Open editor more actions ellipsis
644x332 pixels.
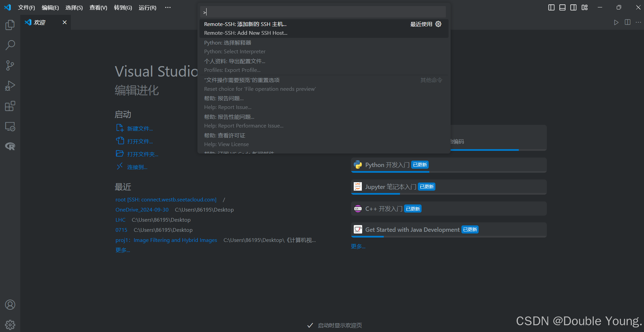point(638,22)
